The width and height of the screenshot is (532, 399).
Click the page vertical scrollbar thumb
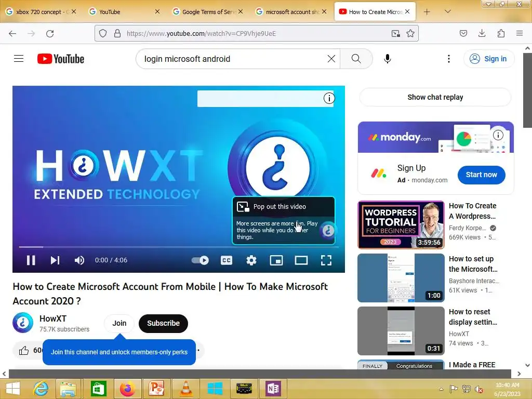tap(527, 90)
